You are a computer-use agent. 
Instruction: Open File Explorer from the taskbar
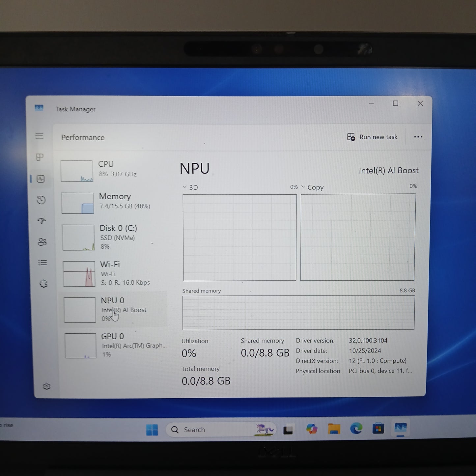pos(334,429)
